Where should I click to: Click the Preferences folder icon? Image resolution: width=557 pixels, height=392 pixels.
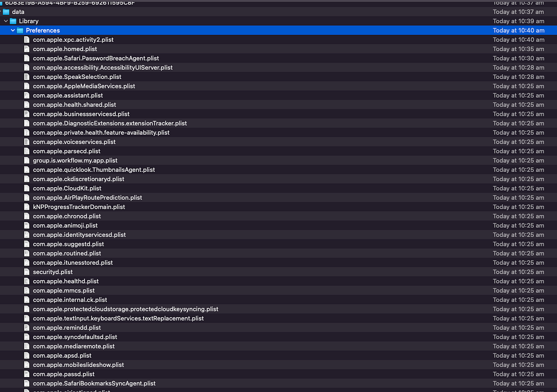tap(20, 30)
